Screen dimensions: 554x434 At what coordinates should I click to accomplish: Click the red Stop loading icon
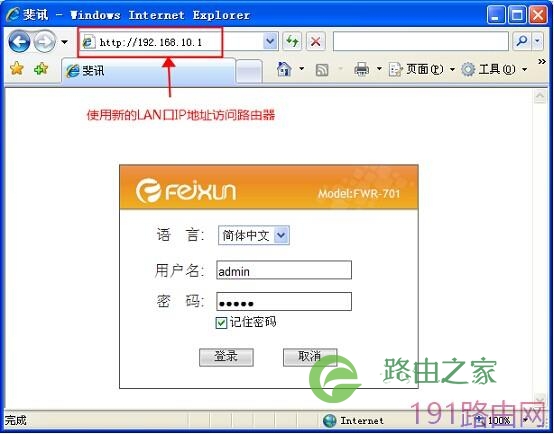pyautogui.click(x=316, y=42)
